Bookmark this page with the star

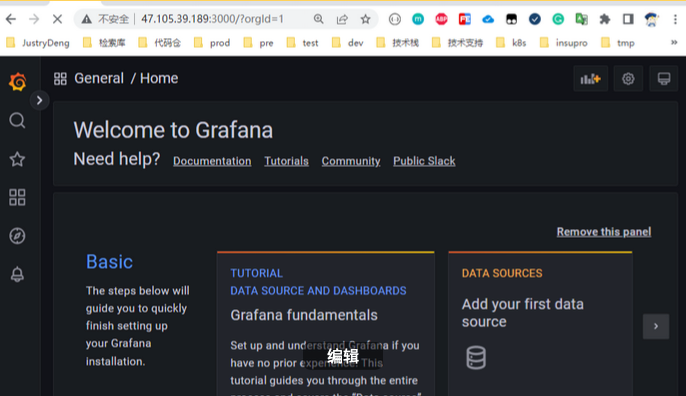[365, 19]
